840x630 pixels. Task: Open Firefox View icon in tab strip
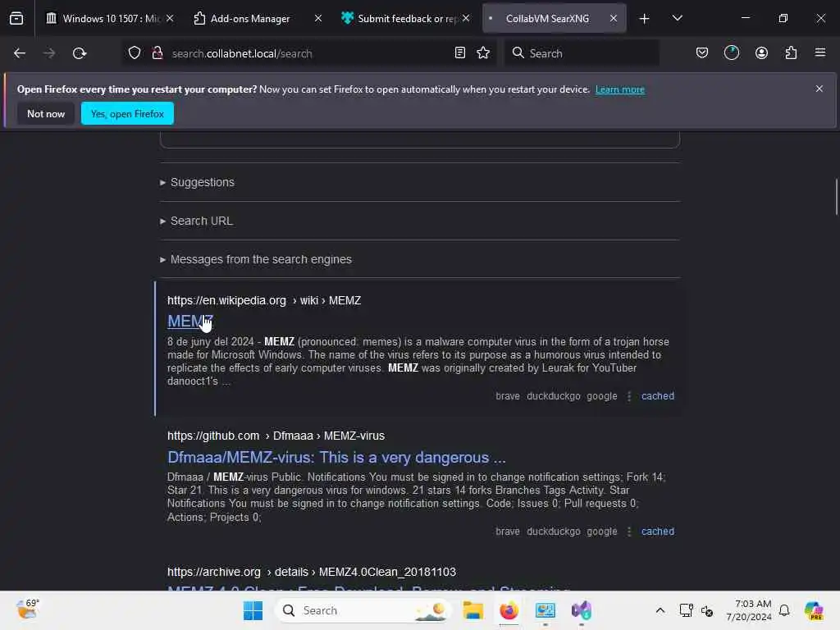pos(16,18)
